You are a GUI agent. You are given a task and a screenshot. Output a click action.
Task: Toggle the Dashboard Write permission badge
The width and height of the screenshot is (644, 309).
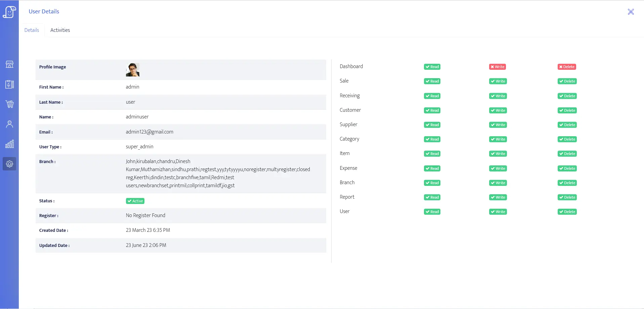(497, 67)
